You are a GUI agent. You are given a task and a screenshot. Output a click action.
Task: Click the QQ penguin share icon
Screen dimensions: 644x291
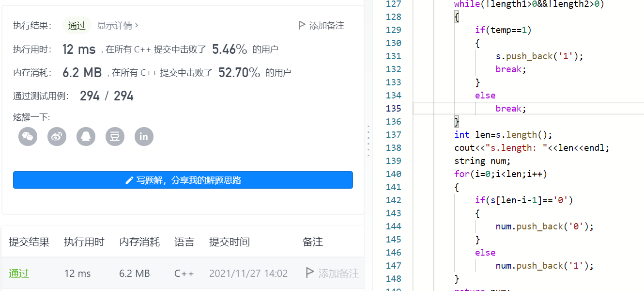click(86, 136)
